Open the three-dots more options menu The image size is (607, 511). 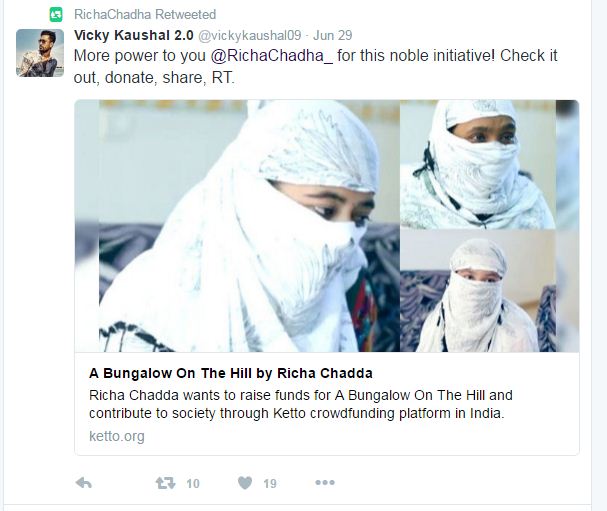point(325,482)
